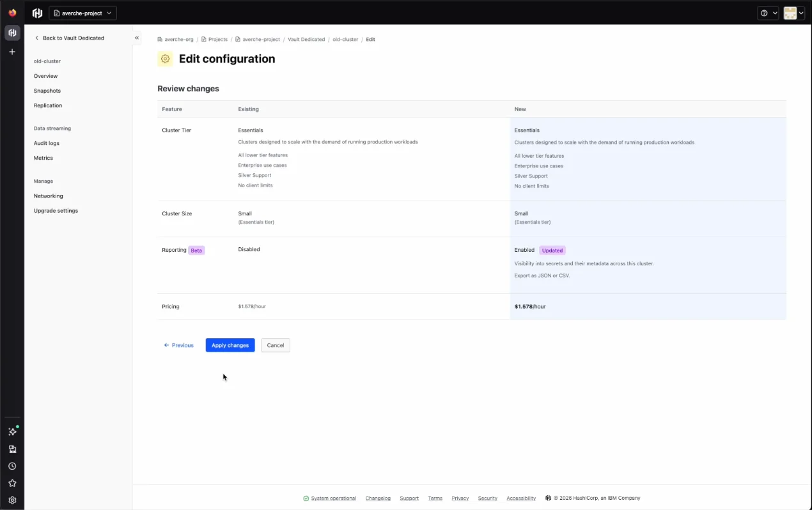The width and height of the screenshot is (812, 510).
Task: Open the averche-project project dropdown
Action: pyautogui.click(x=83, y=13)
